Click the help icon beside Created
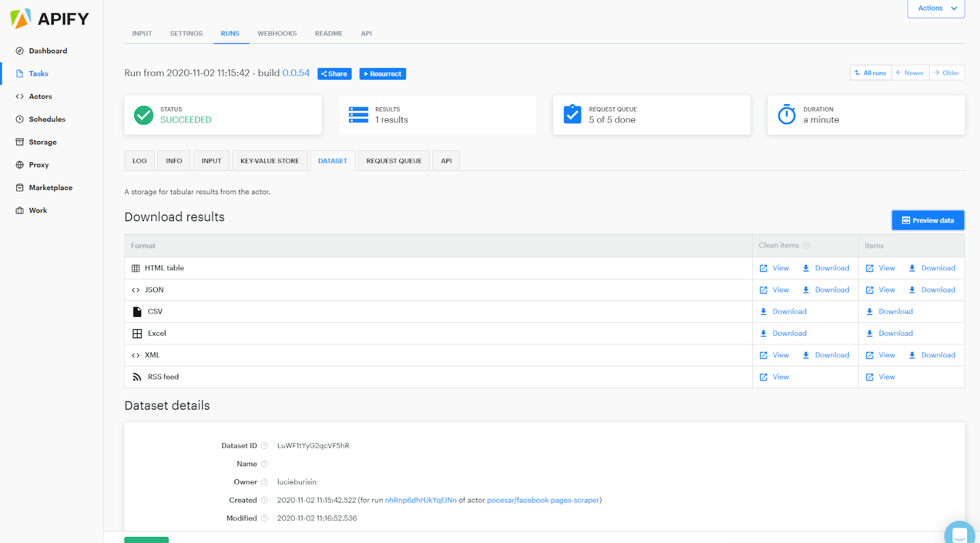Viewport: 980px width, 543px height. click(x=265, y=500)
